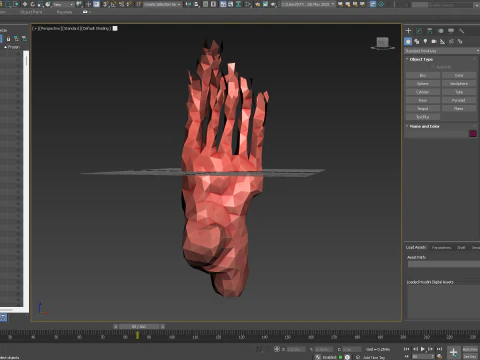Select the Shapes category icon
This screenshot has height=360, width=480.
click(417, 41)
